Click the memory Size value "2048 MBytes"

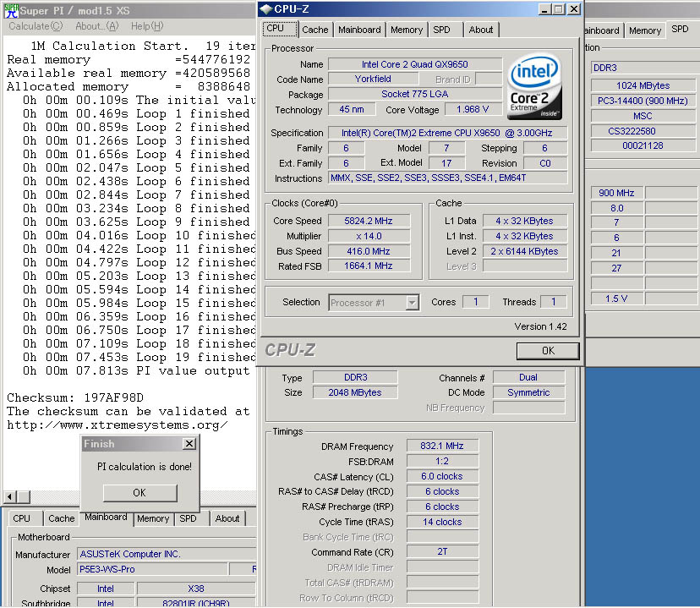355,392
